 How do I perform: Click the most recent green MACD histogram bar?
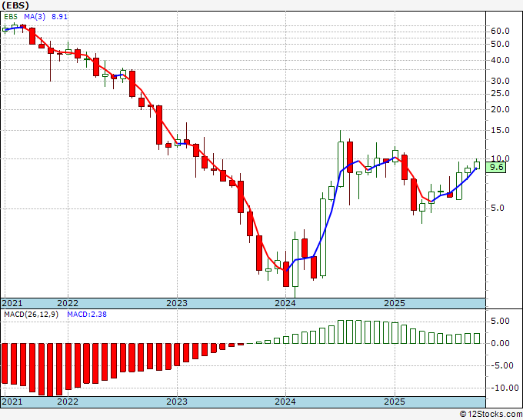(477, 338)
